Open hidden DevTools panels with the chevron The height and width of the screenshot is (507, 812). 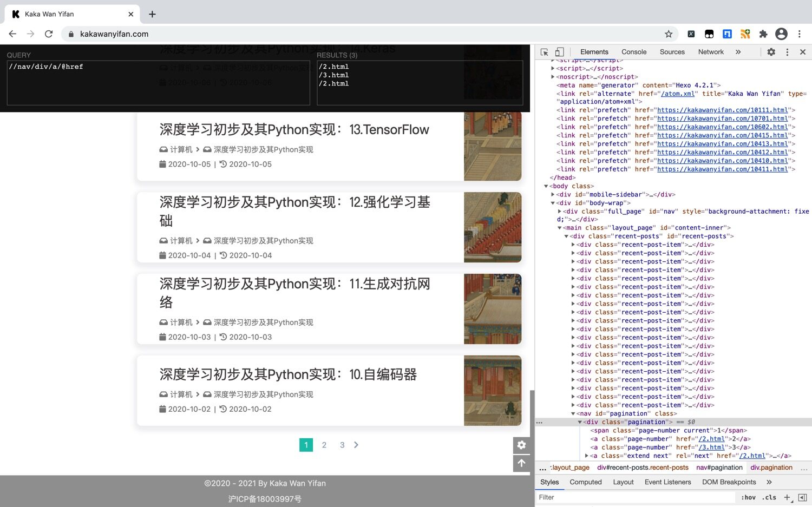point(738,51)
